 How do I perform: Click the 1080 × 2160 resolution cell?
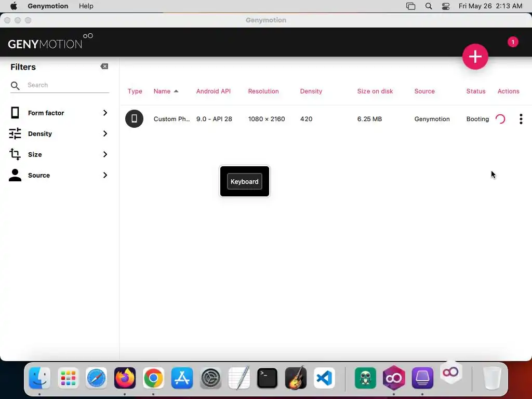click(267, 119)
